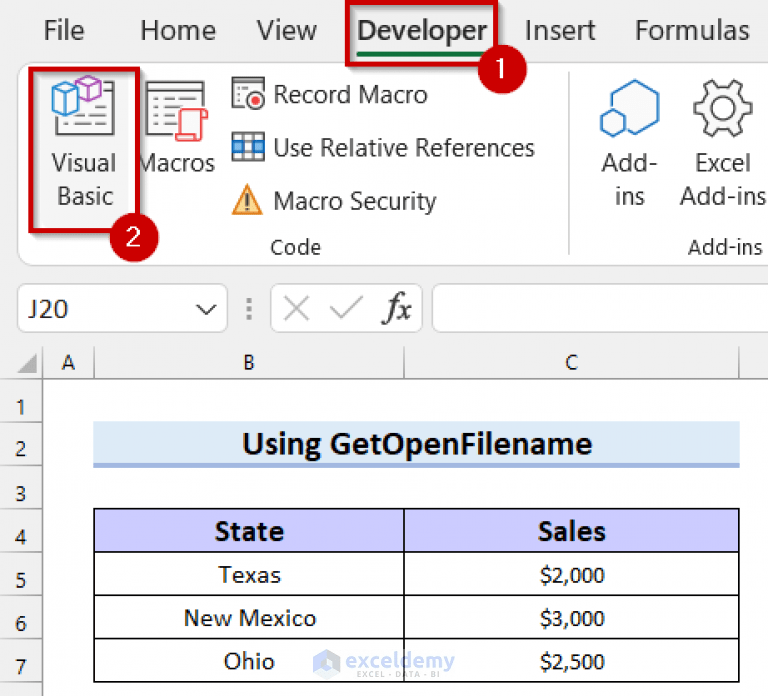Select row 4 header

(x=21, y=531)
